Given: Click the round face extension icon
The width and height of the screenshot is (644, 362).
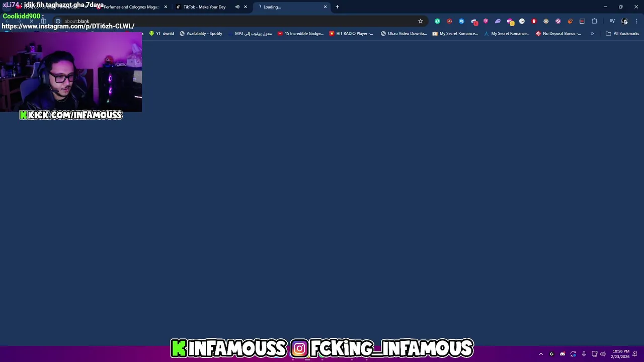Looking at the screenshot, I should click(546, 21).
